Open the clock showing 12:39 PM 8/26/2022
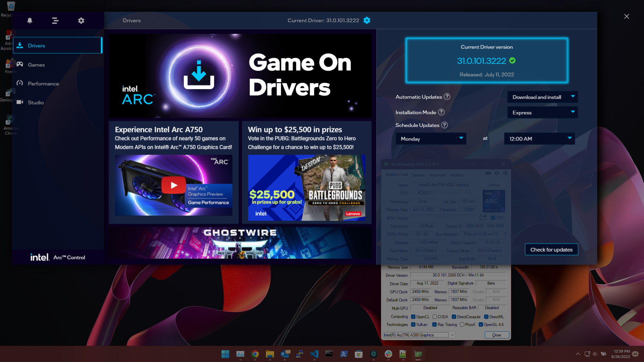 (x=621, y=354)
